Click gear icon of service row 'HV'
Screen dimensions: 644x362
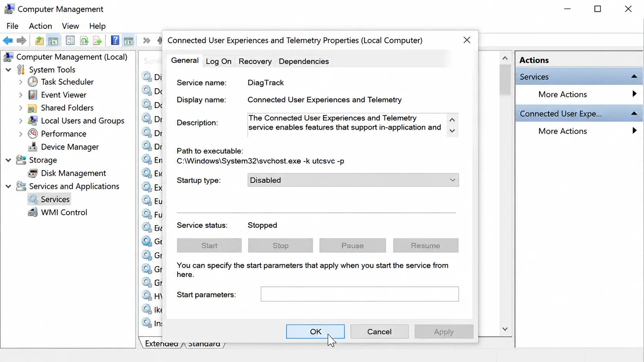[147, 296]
